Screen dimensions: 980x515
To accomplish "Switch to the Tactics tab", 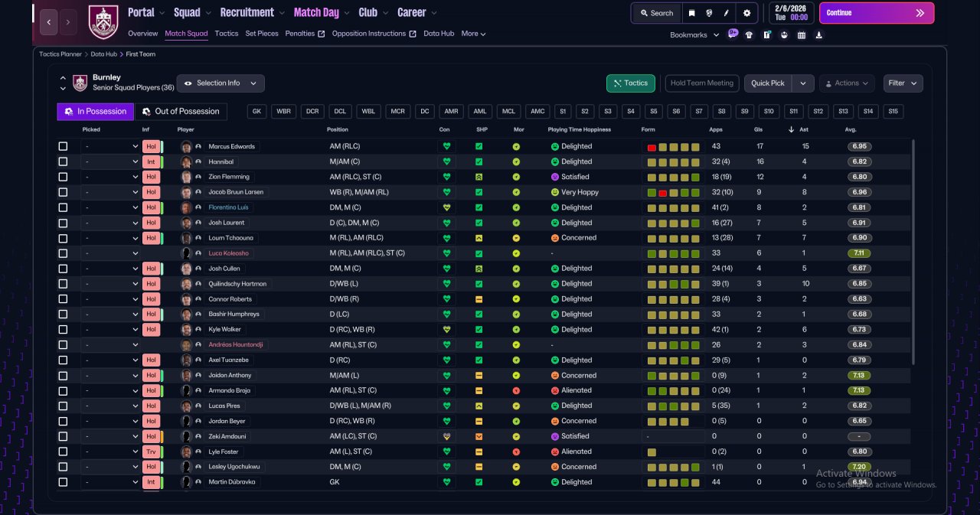I will pyautogui.click(x=227, y=34).
